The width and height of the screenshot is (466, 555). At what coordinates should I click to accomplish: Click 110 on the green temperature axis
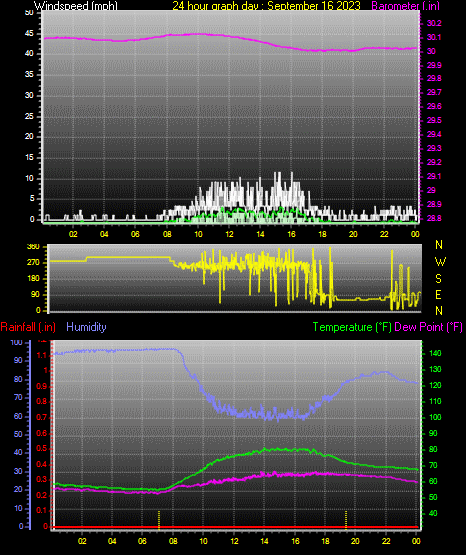click(435, 401)
